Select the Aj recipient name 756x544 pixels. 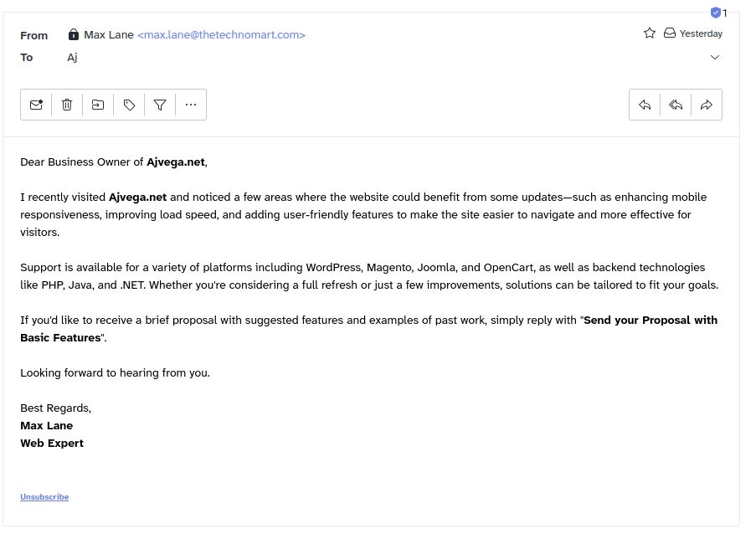click(x=72, y=58)
